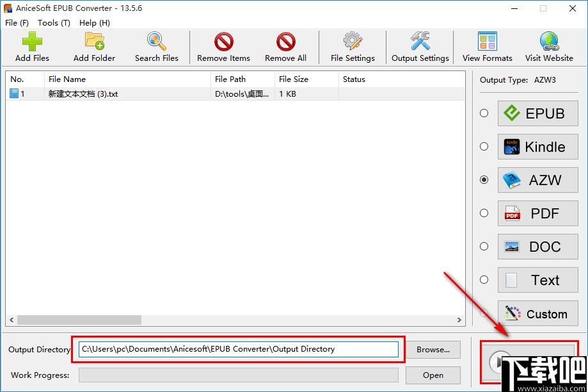Image resolution: width=588 pixels, height=392 pixels.
Task: Click the Output Type: AZW3 label
Action: coord(518,80)
